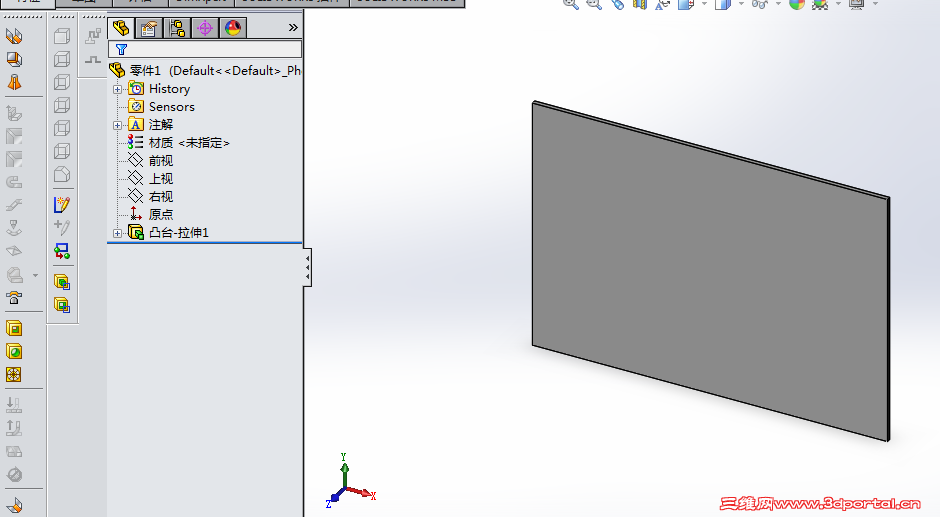Screen dimensions: 940x517
Task: Click the red-arrow sketch relations icon
Action: (x=62, y=251)
